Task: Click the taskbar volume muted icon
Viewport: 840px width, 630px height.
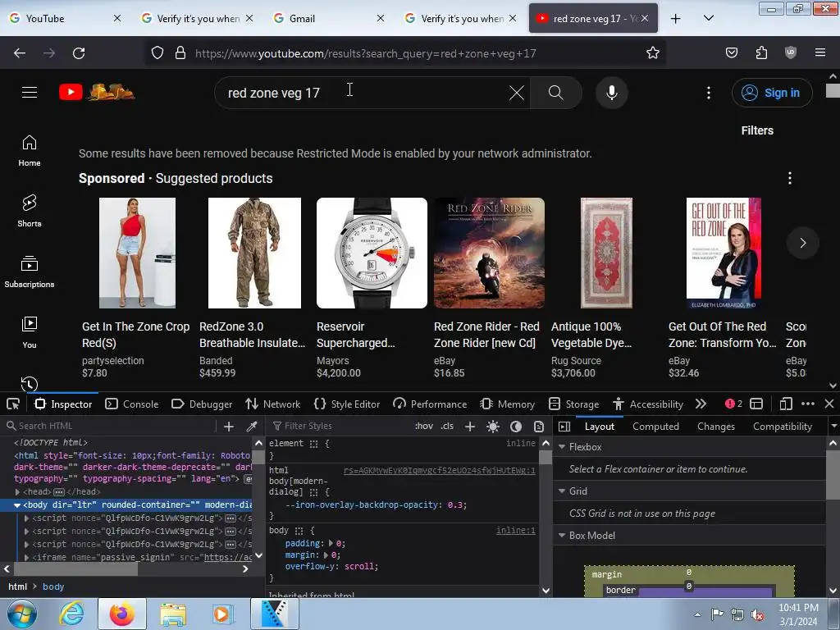Action: coord(757,615)
